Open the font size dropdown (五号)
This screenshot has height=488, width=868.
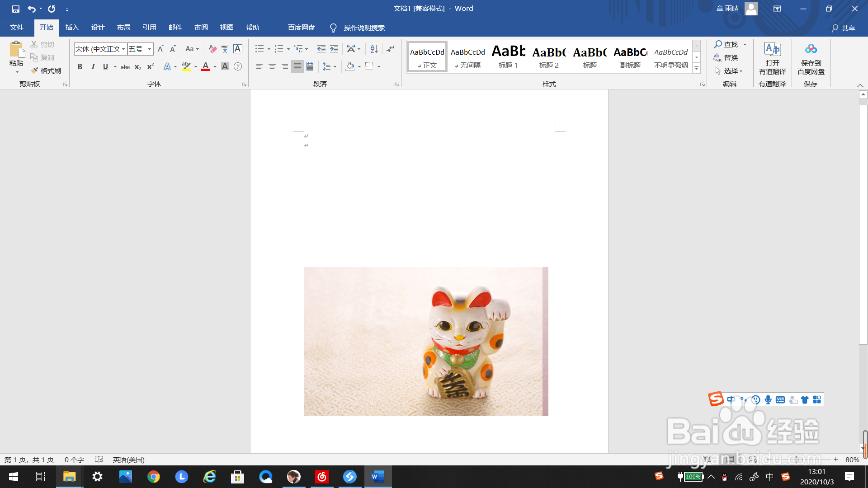pos(150,49)
